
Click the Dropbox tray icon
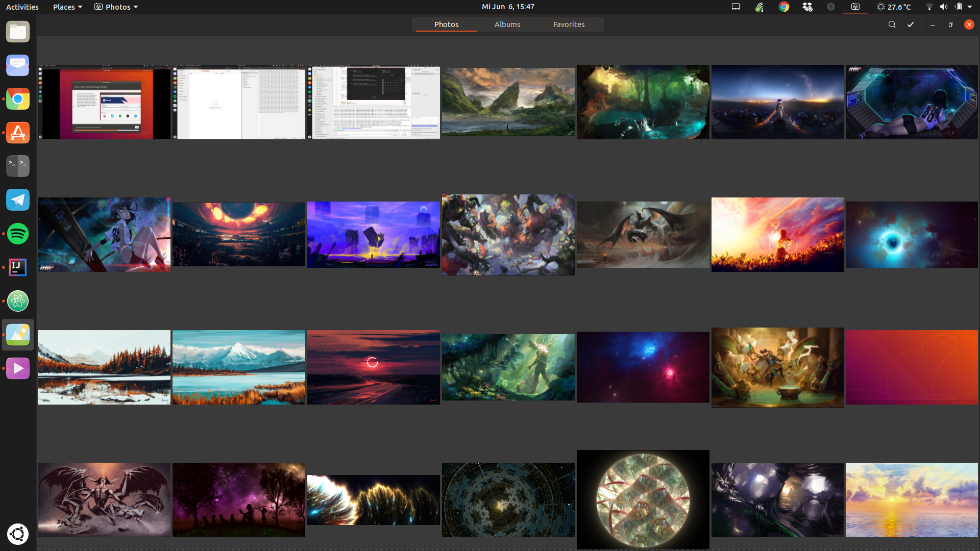(807, 7)
